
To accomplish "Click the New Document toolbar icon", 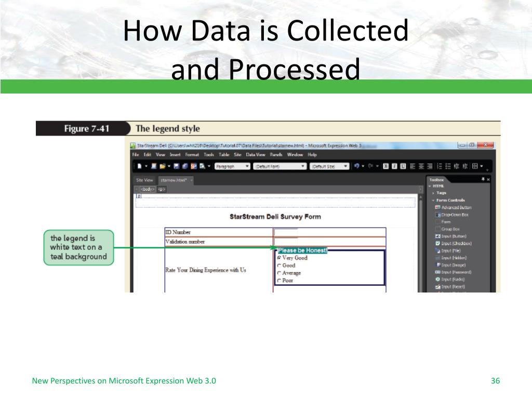I will 139,166.
